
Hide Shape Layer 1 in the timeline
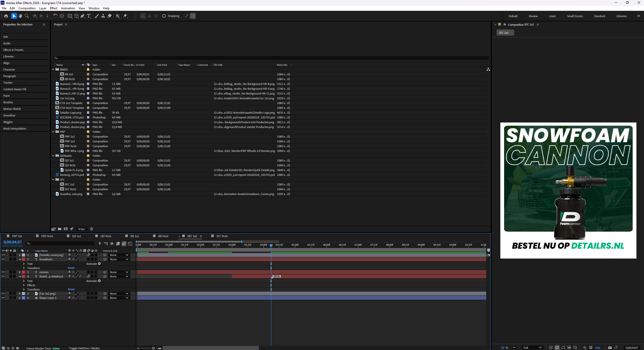3,298
